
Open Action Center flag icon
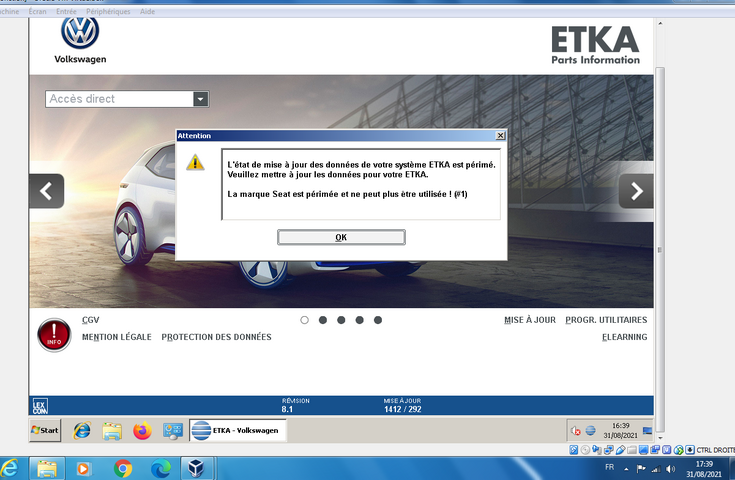tap(641, 468)
